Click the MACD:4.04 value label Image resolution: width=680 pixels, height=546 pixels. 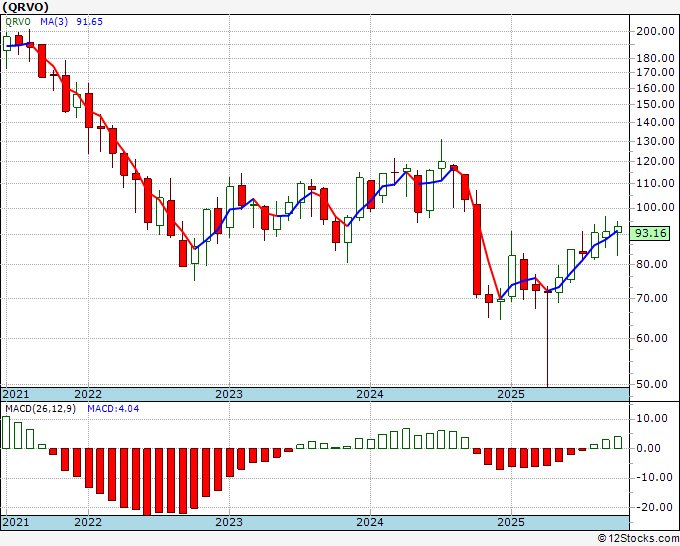[113, 409]
